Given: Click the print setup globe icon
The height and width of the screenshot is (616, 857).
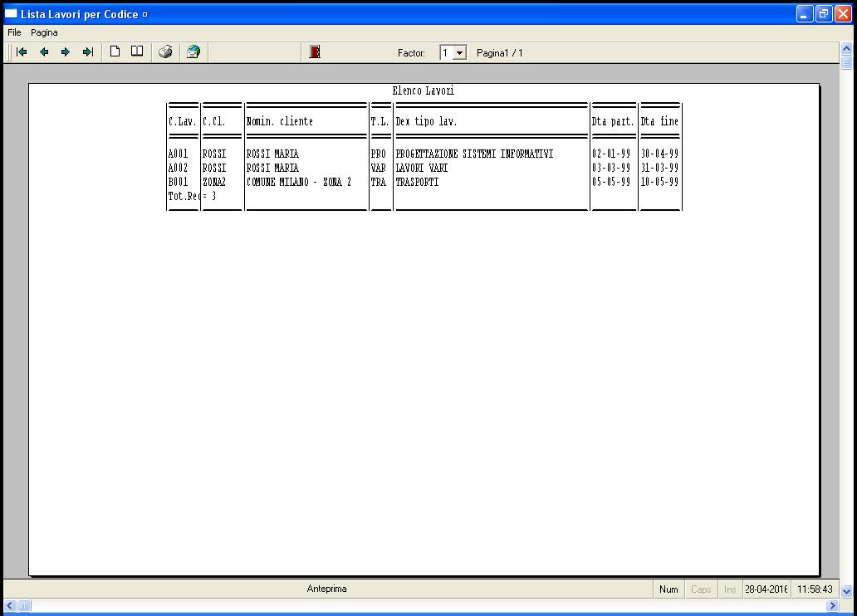Looking at the screenshot, I should pyautogui.click(x=193, y=52).
